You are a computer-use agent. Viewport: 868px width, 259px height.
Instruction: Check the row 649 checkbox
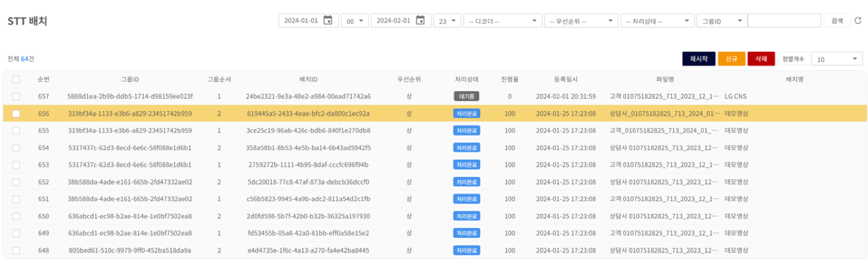(x=16, y=233)
